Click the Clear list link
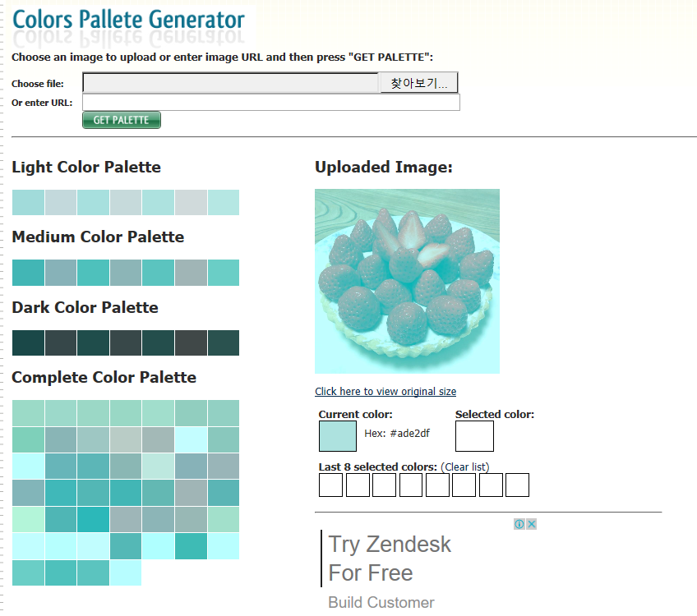The width and height of the screenshot is (697, 616). (464, 467)
